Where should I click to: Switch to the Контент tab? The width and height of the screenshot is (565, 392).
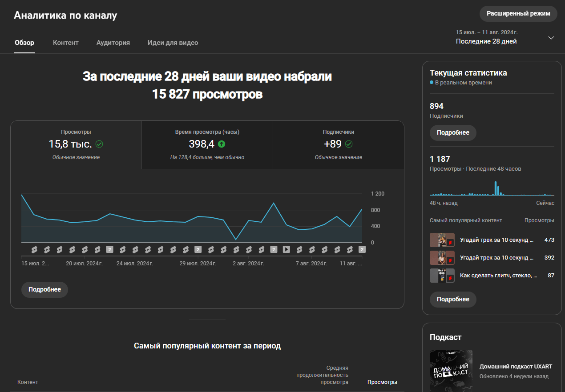click(65, 43)
